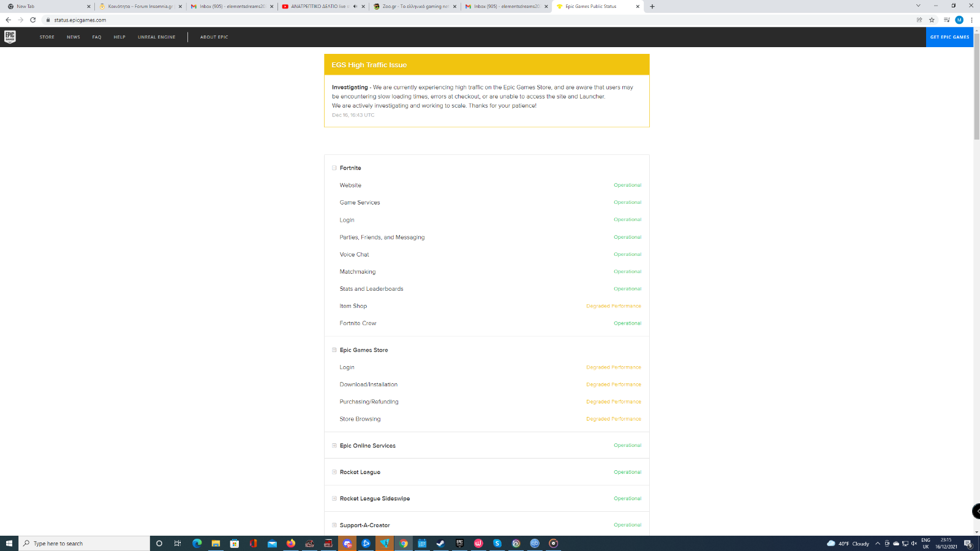Reload the status page
The width and height of the screenshot is (980, 551).
[x=33, y=20]
